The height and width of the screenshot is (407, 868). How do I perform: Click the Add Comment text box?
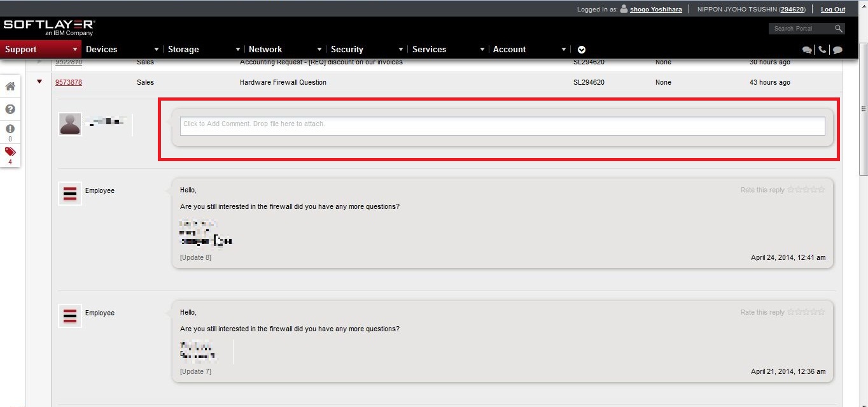[503, 125]
